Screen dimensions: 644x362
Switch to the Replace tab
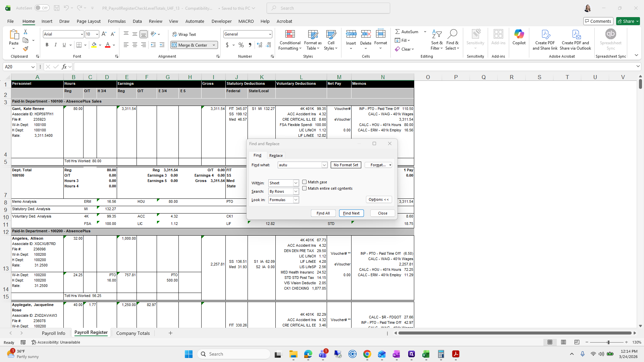(276, 156)
